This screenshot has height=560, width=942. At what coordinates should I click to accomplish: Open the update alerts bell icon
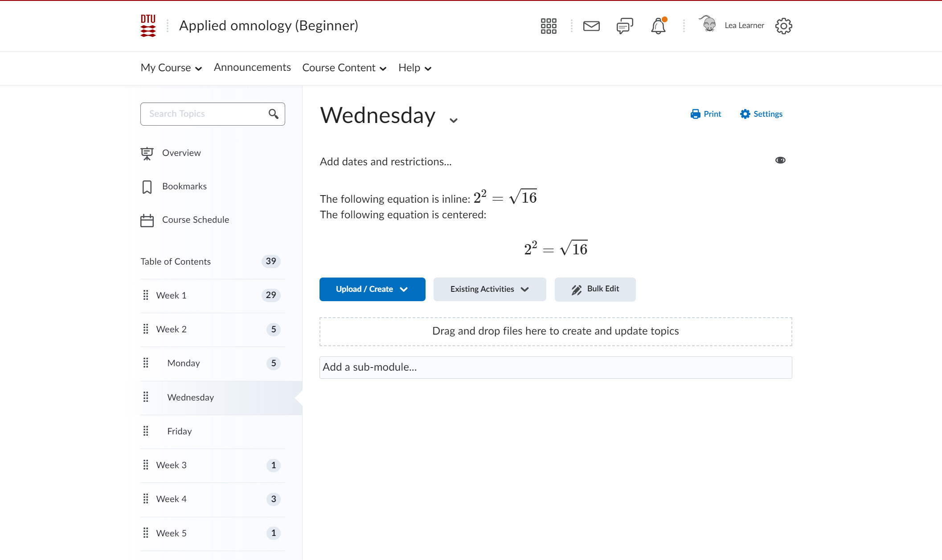(x=658, y=26)
